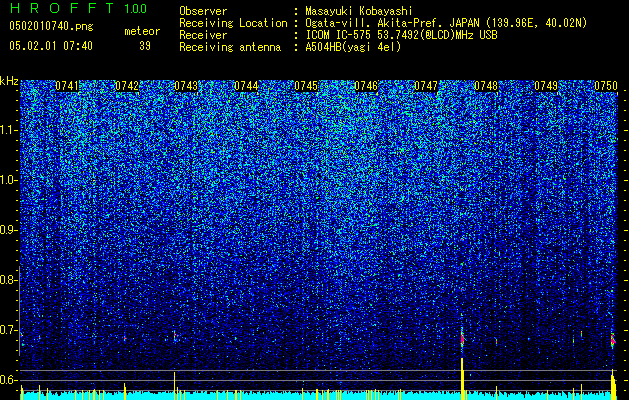Click the 0750 time marker

[x=606, y=86]
